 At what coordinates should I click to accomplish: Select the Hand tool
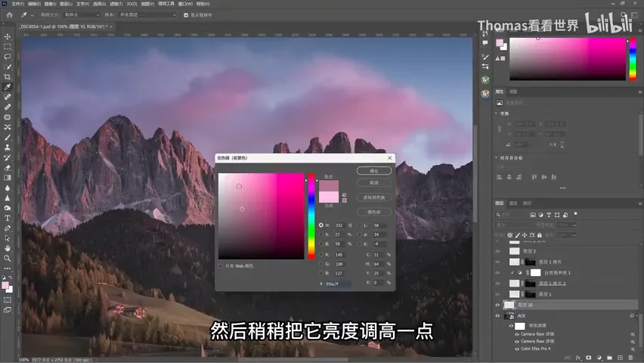[x=8, y=248]
